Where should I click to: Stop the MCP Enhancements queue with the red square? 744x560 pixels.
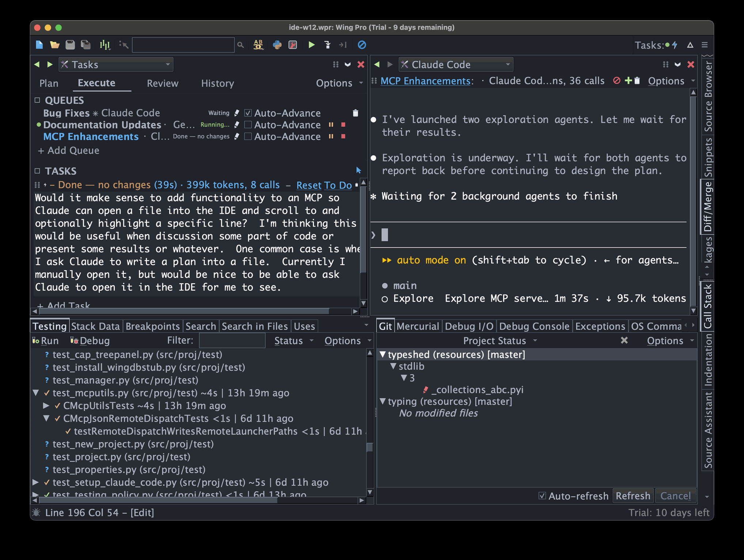(x=343, y=136)
